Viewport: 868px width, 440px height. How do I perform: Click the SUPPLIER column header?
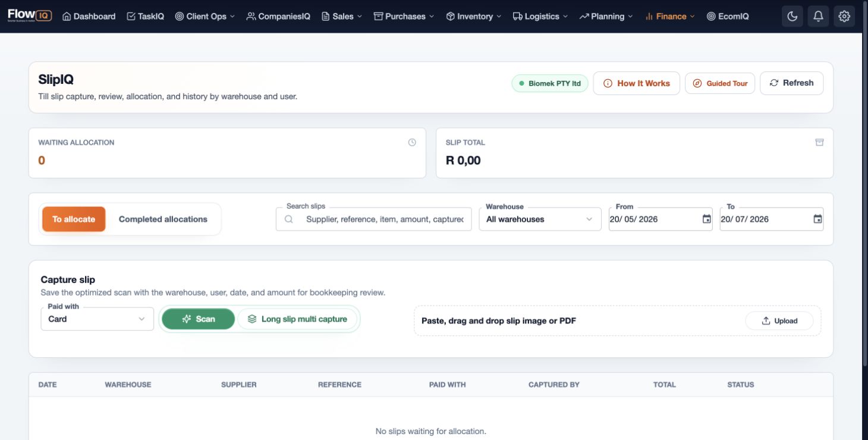pos(239,385)
